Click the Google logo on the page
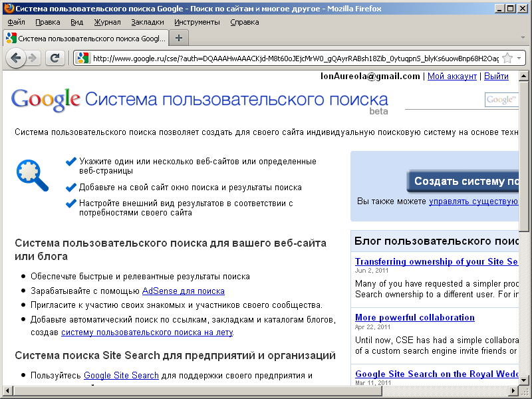 click(46, 100)
